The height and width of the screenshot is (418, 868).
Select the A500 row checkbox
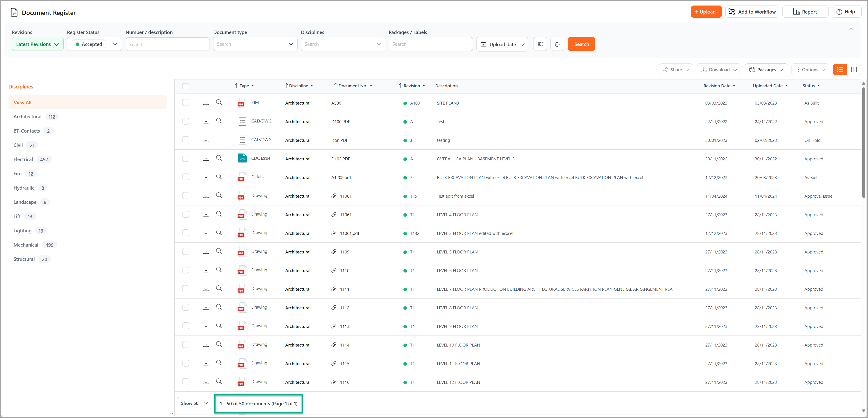click(x=186, y=102)
